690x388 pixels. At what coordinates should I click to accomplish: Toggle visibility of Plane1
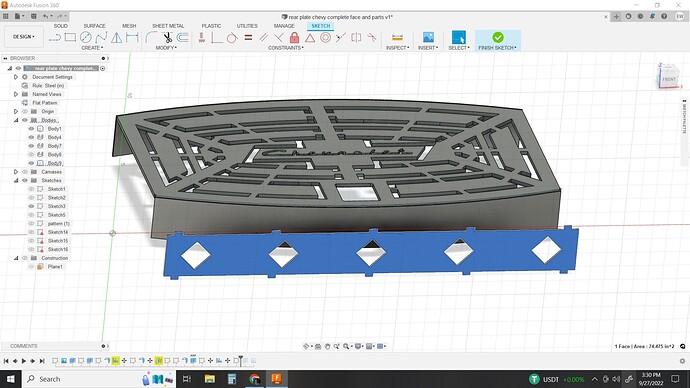tap(31, 267)
